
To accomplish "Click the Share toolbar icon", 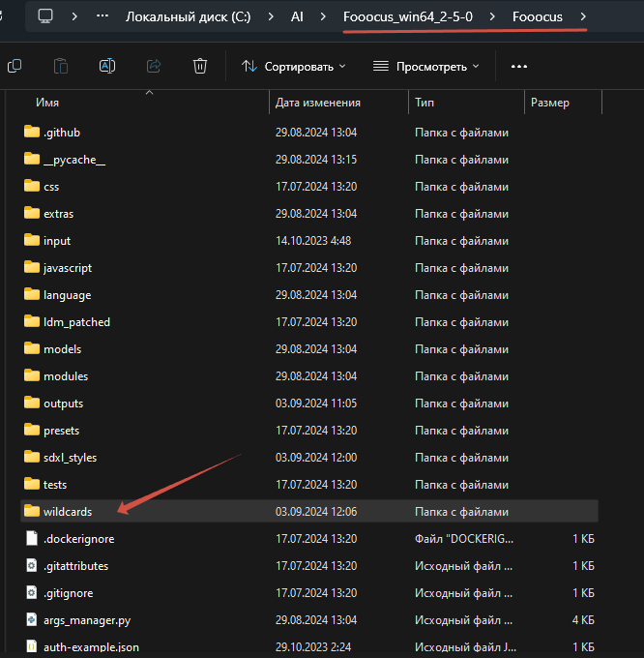I will click(154, 67).
